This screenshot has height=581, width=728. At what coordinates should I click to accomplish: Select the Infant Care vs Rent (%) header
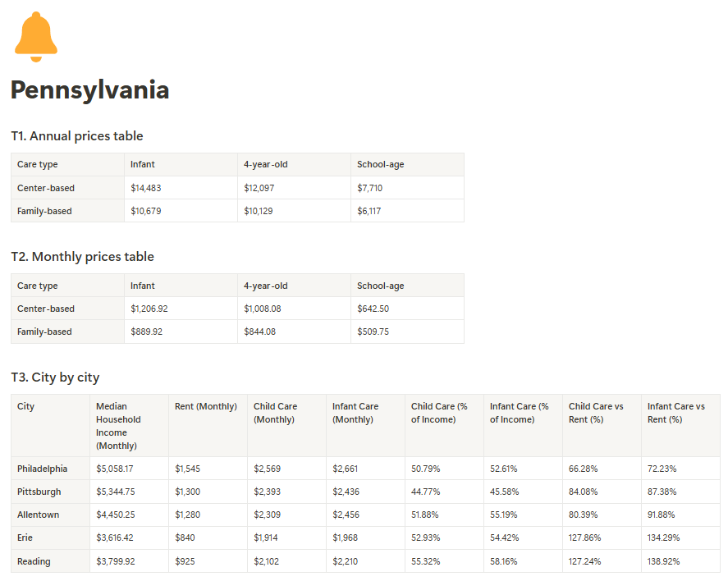[x=675, y=413]
